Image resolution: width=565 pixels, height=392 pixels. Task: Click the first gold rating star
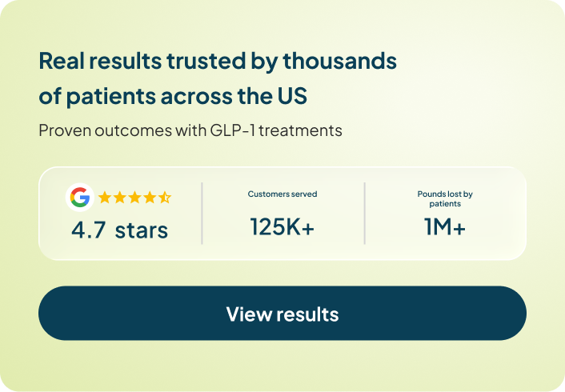105,197
